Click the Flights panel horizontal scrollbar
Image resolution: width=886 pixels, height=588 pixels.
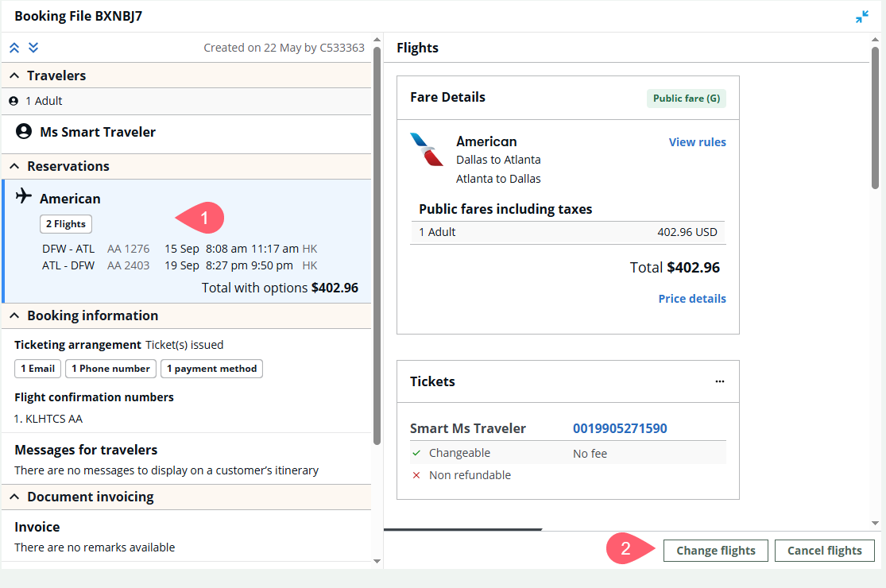click(462, 529)
